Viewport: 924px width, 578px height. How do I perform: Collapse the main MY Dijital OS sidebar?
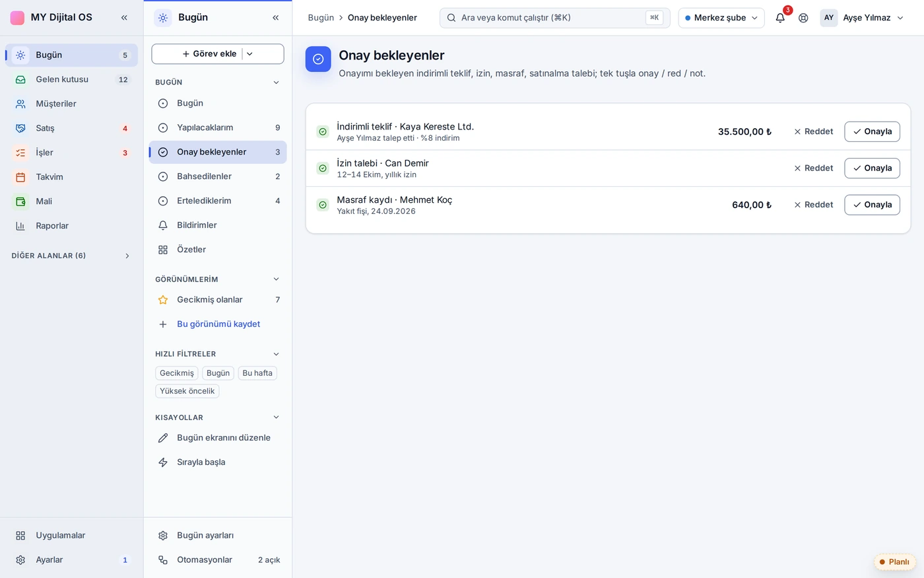click(x=124, y=18)
